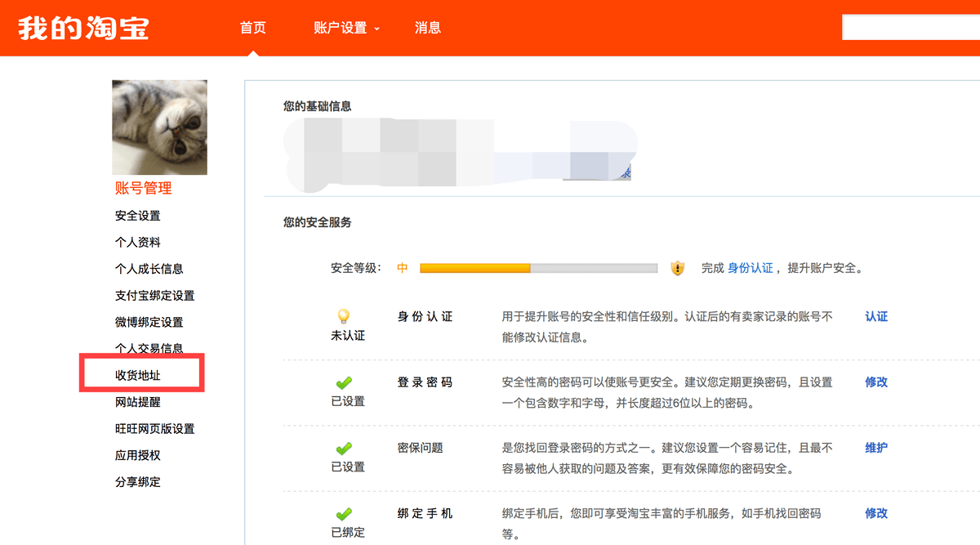Go to the 首页 tab
This screenshot has height=545, width=980.
tap(253, 28)
